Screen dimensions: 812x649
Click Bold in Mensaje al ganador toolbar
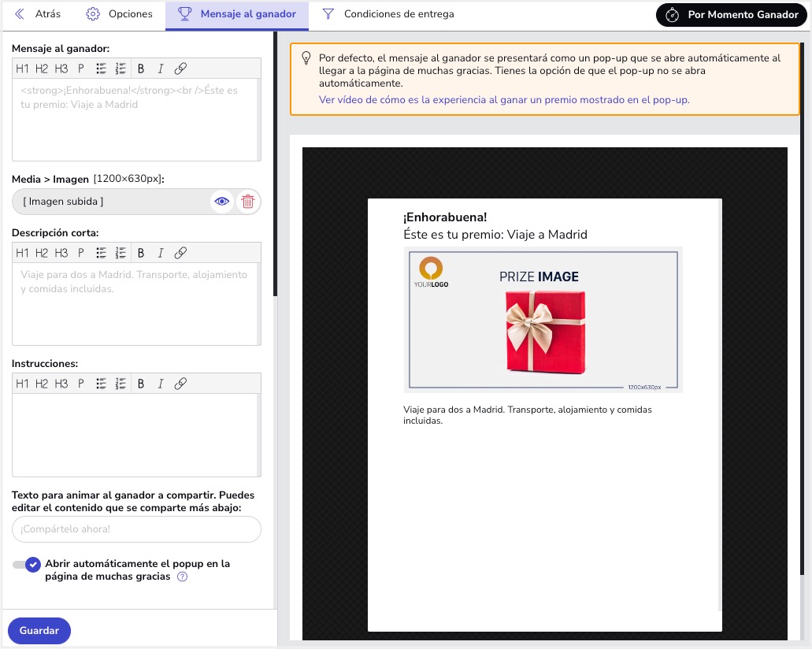(141, 69)
